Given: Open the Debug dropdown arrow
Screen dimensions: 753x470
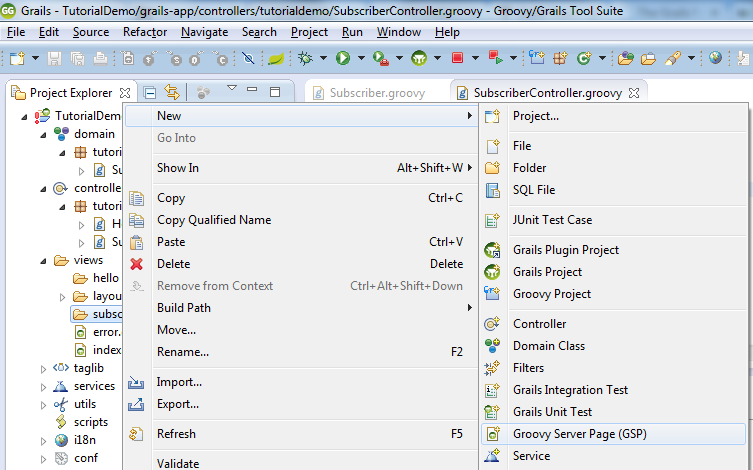Looking at the screenshot, I should (323, 58).
